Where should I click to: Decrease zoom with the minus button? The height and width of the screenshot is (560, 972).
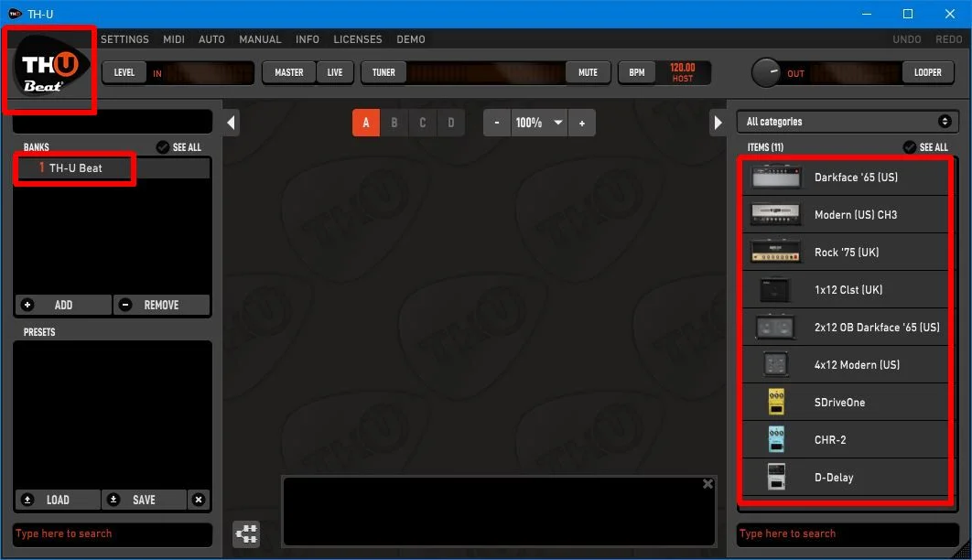(497, 123)
